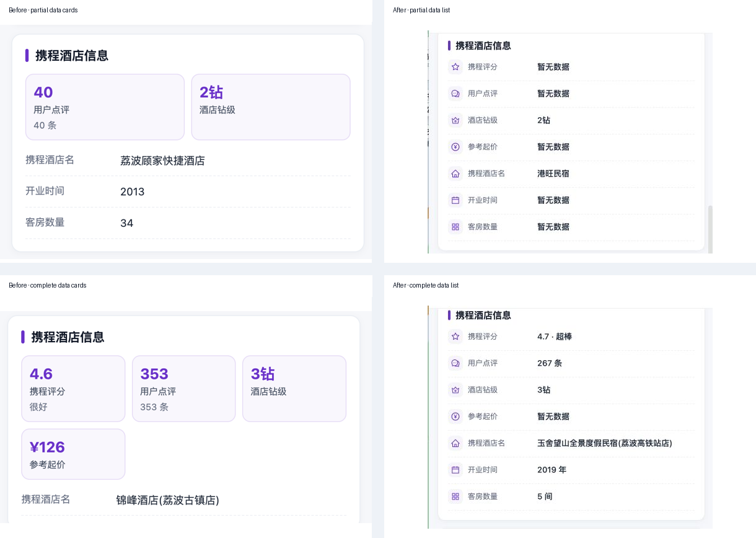Select the 2钻 酒店钻级 stat card
Viewport: 756px width, 538px height.
[271, 107]
